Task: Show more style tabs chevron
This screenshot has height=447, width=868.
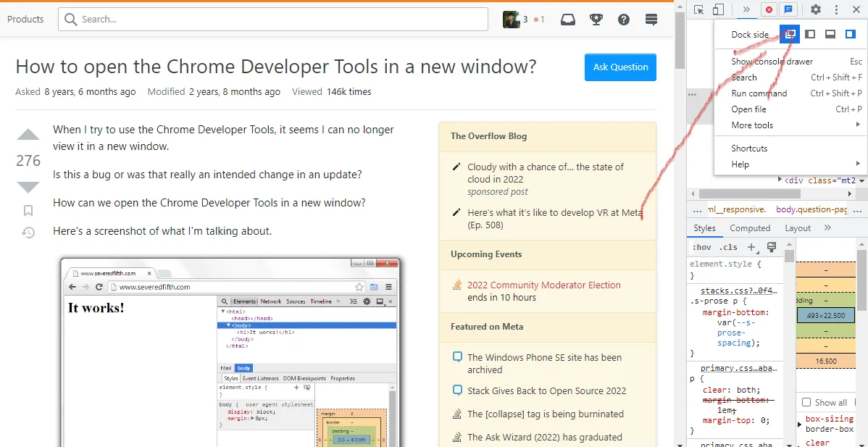Action: (827, 228)
